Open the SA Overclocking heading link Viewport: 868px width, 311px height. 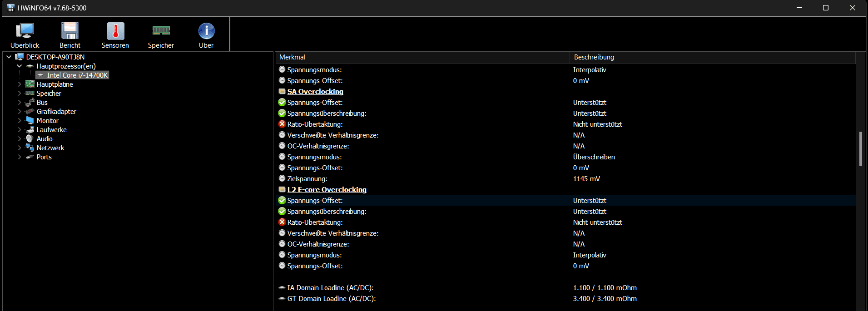(315, 91)
